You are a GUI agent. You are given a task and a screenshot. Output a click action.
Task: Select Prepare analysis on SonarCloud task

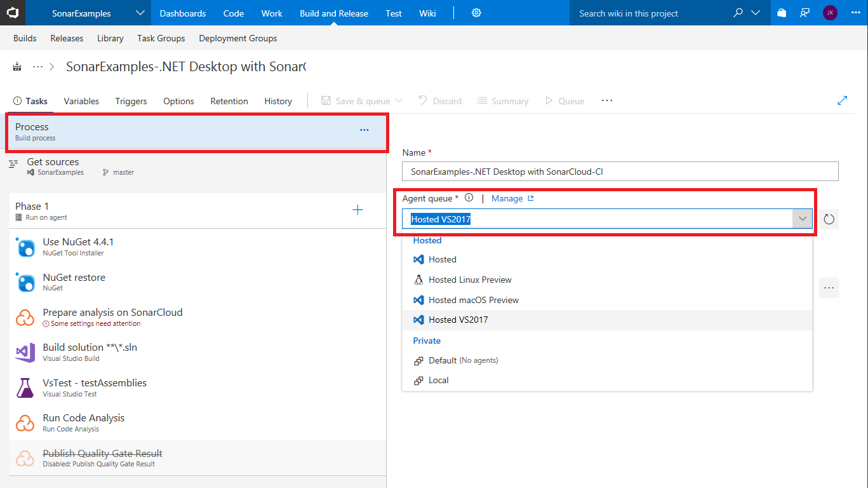point(197,317)
